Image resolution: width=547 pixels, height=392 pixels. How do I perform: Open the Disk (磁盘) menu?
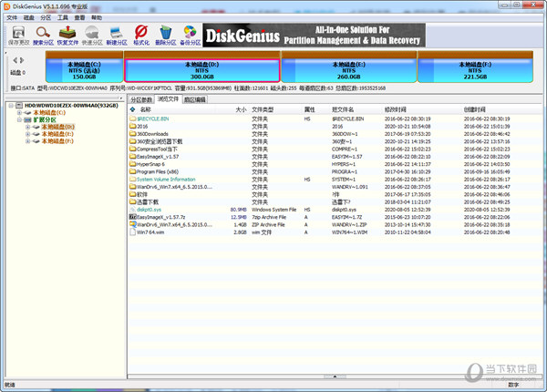coord(29,18)
